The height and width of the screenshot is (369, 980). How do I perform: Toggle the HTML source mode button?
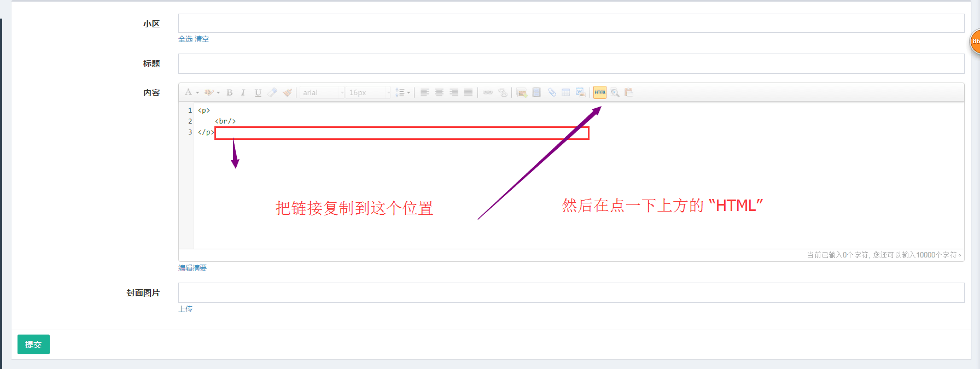tap(600, 92)
